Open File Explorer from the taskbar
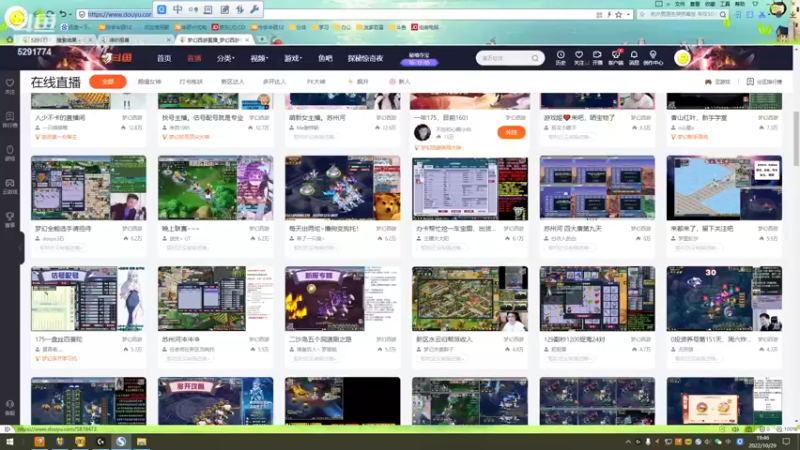Viewport: 800px width, 450px height. click(141, 441)
